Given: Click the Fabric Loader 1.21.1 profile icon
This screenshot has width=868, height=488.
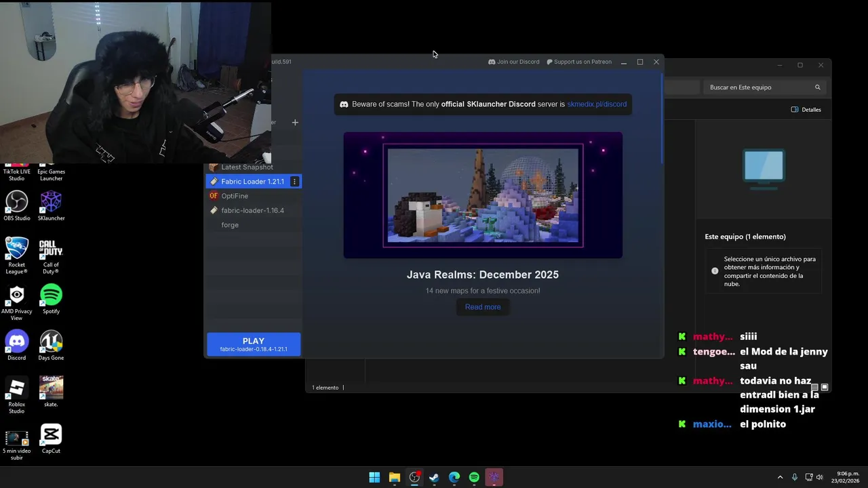Looking at the screenshot, I should tap(214, 182).
